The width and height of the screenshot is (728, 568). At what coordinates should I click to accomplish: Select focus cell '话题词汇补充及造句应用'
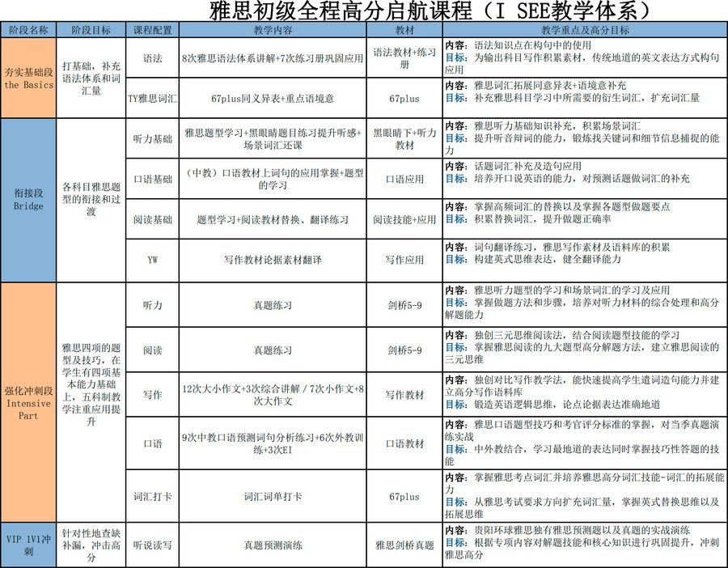click(x=585, y=179)
